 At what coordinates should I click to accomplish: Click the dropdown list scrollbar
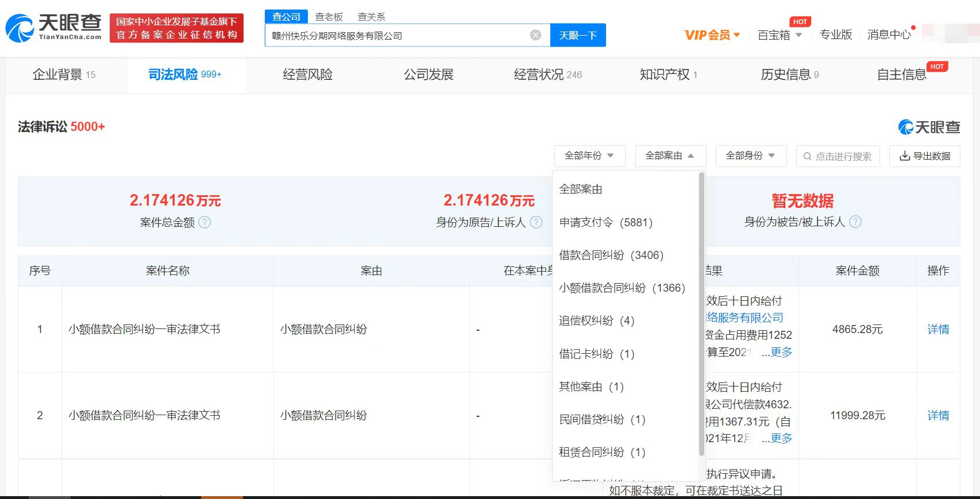701,314
